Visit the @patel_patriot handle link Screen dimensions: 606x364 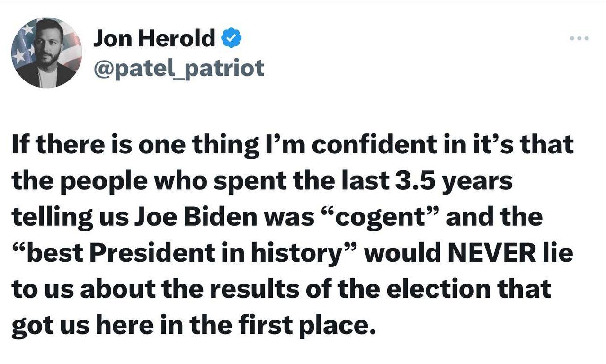(179, 69)
